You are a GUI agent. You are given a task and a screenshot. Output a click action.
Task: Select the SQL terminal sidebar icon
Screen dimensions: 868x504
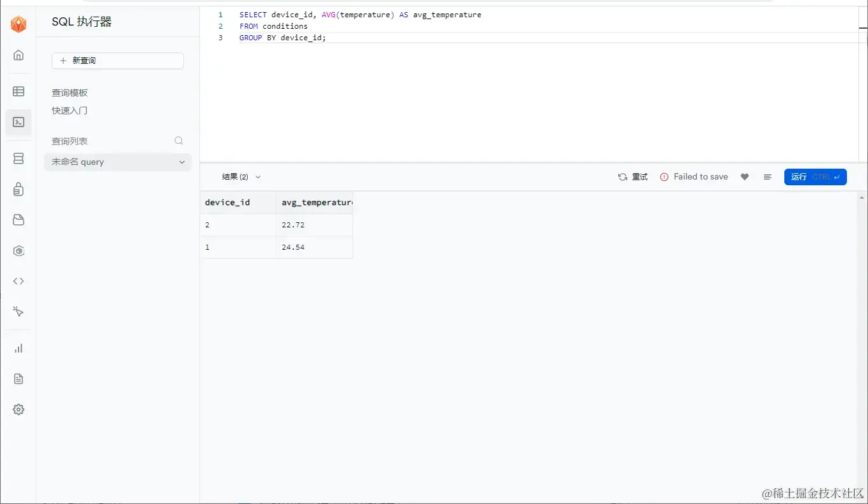pyautogui.click(x=19, y=122)
